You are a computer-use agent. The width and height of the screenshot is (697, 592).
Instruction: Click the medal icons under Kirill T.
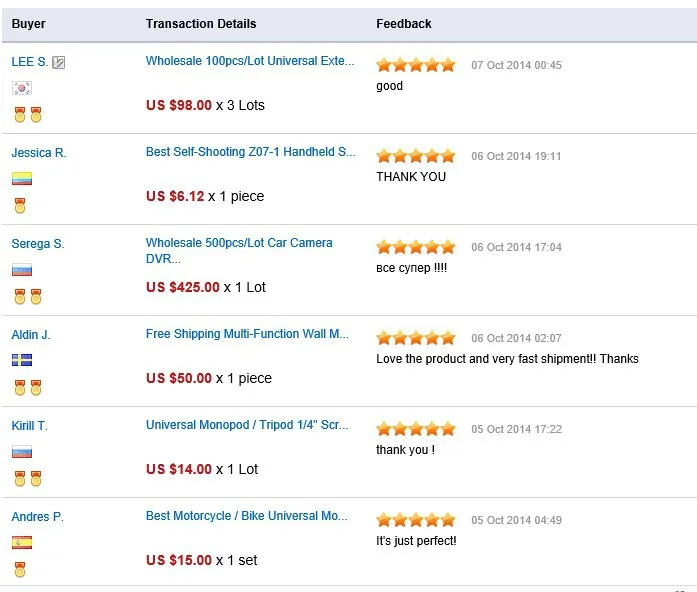click(28, 479)
